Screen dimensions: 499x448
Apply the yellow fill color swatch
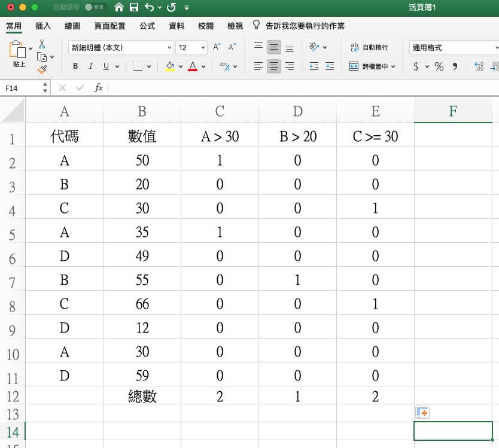pos(170,67)
